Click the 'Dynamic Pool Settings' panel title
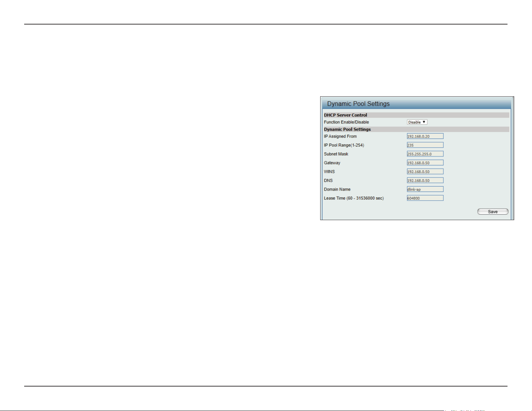Viewport: 532px width, 411px height. coord(358,104)
